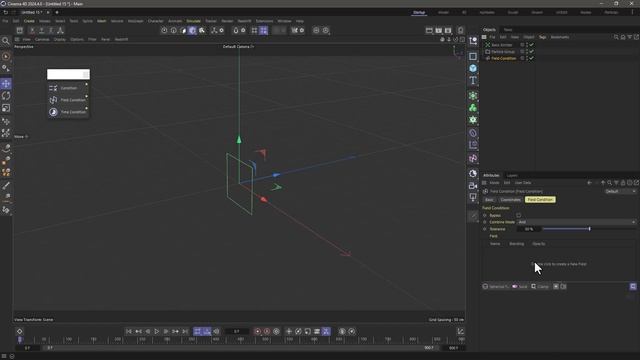
Task: Open the Clamp modifier dropdown button
Action: pyautogui.click(x=540, y=287)
